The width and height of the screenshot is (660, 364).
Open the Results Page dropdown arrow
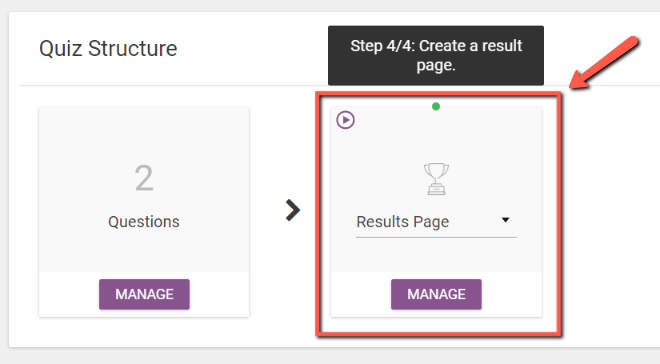506,220
